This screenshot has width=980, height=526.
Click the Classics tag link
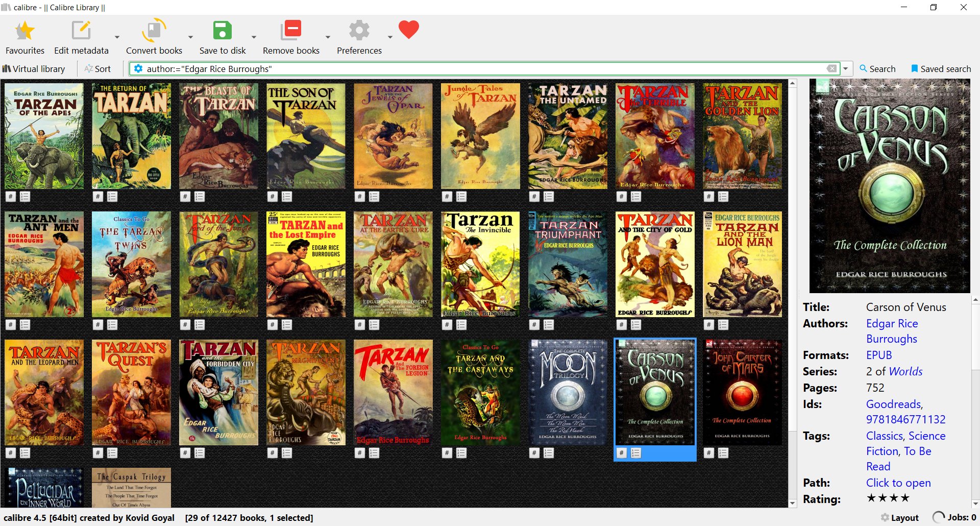pyautogui.click(x=885, y=436)
